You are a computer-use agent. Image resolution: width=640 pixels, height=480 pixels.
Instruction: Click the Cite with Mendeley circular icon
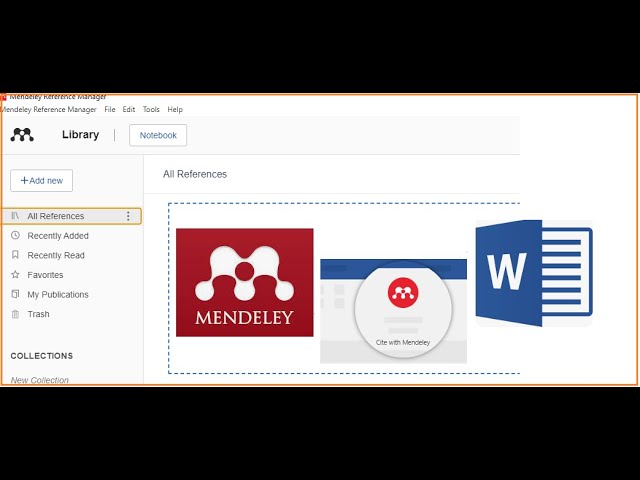click(403, 310)
